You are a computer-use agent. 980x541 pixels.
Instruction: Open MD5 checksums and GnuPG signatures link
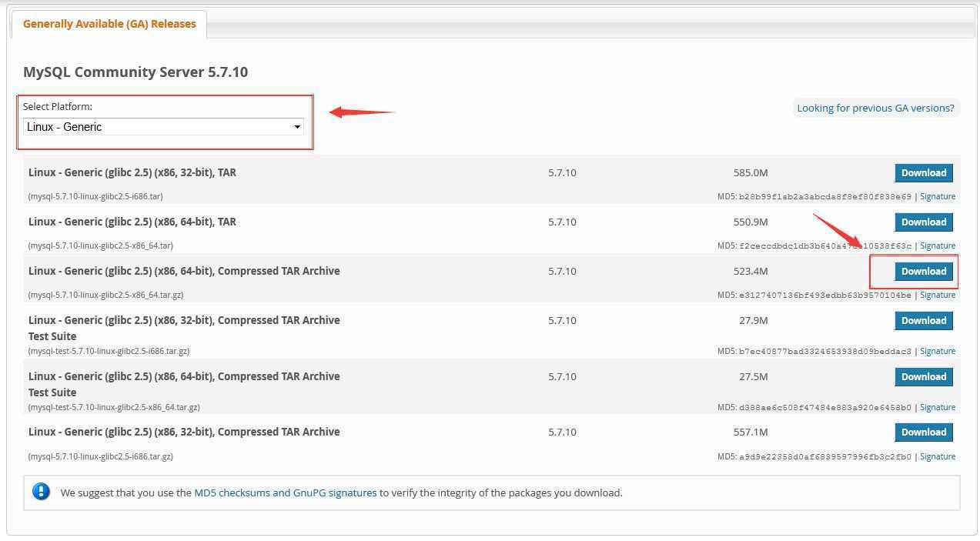[286, 493]
